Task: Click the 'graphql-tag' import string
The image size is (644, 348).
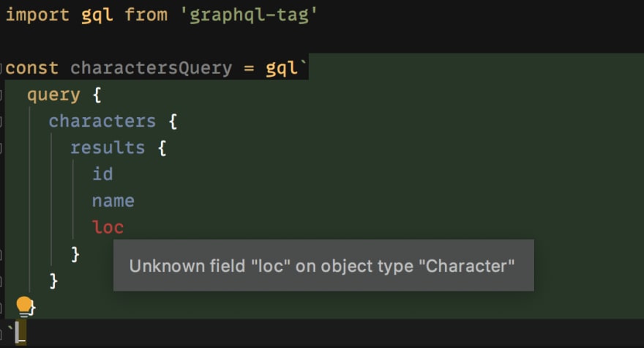Action: 250,15
